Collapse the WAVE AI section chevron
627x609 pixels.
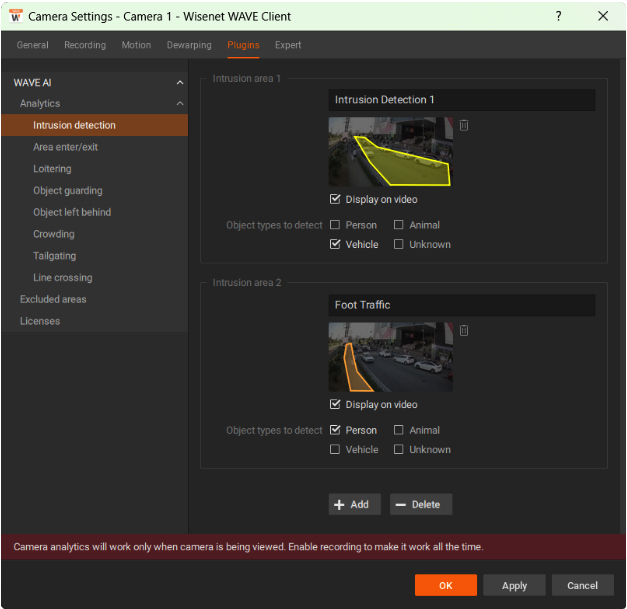pyautogui.click(x=180, y=83)
